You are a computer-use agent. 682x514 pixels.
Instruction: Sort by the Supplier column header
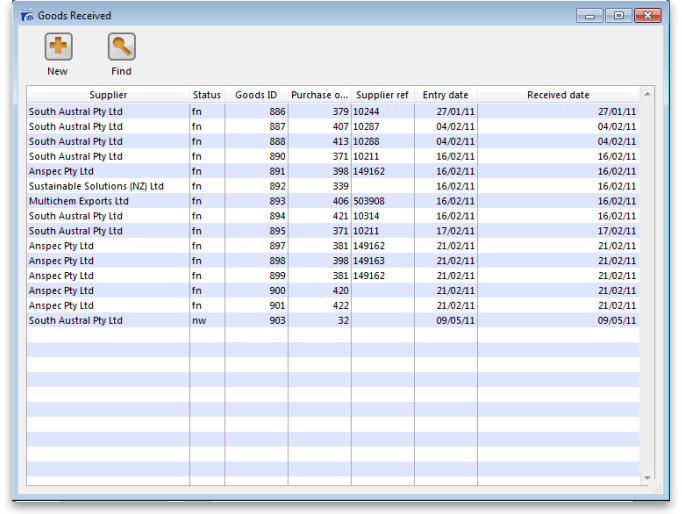point(108,95)
